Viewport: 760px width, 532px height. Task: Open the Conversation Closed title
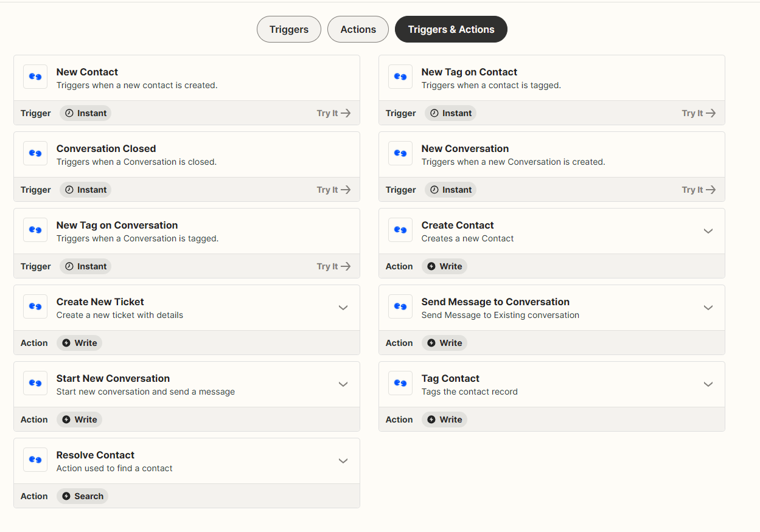pos(106,148)
